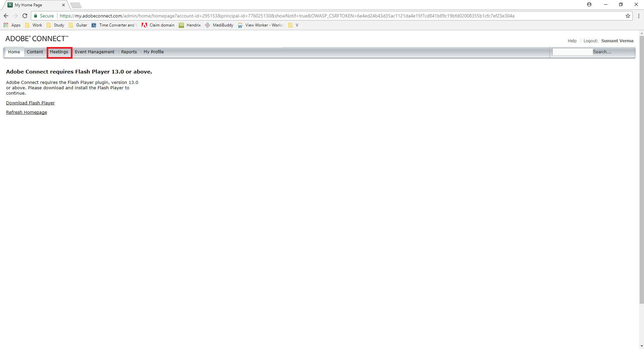
Task: Open the Work bookmarks folder
Action: click(x=34, y=25)
